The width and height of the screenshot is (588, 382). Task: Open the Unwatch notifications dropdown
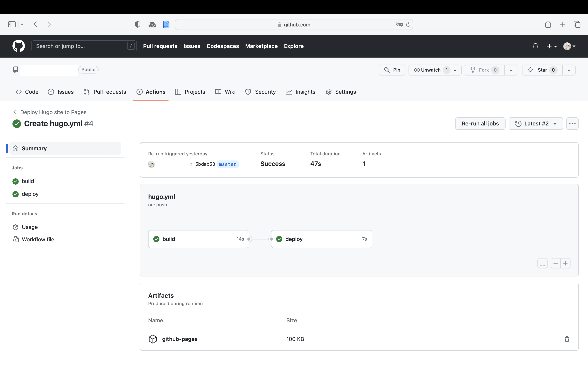(435, 70)
